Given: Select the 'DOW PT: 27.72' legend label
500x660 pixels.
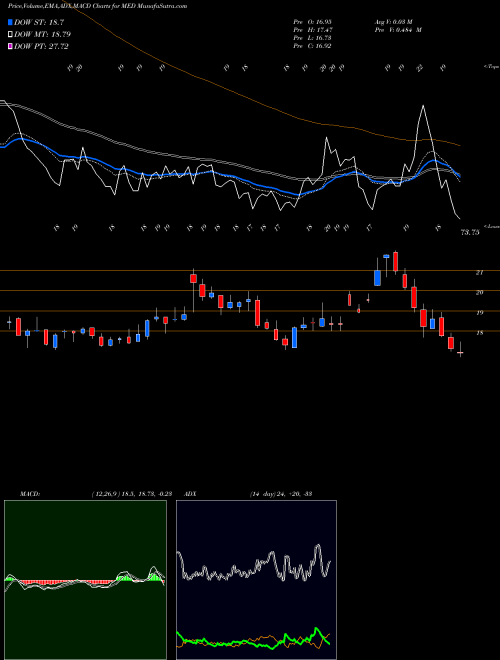Looking at the screenshot, I should 41,46.
